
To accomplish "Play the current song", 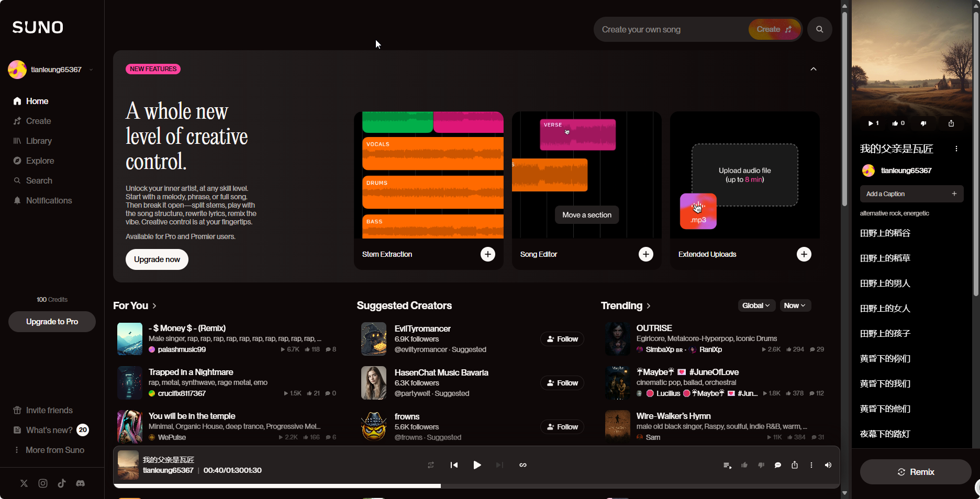I will (477, 465).
